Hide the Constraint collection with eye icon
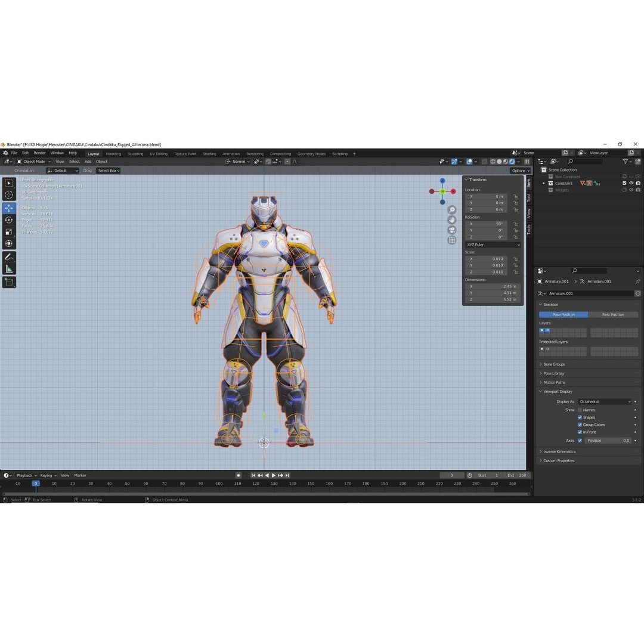 (631, 183)
